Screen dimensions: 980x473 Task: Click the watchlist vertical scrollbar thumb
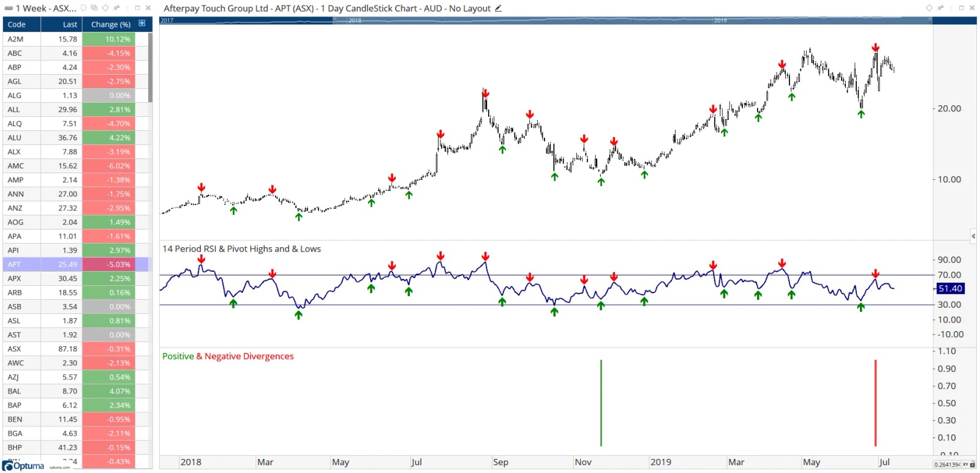coord(150,67)
